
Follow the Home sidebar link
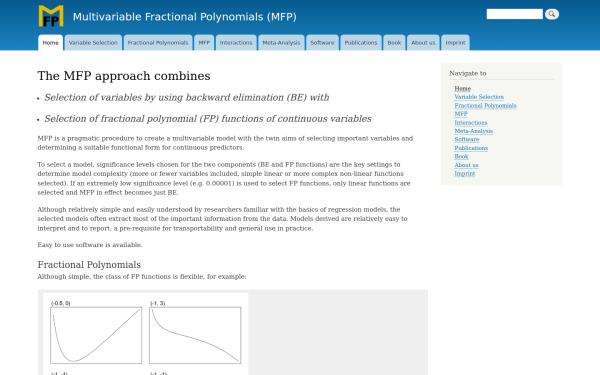462,88
